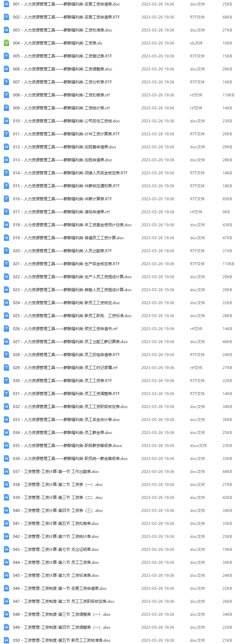This screenshot has height=644, width=240.
Task: Click the RTF icon beside file 002
Action: tap(6, 17)
